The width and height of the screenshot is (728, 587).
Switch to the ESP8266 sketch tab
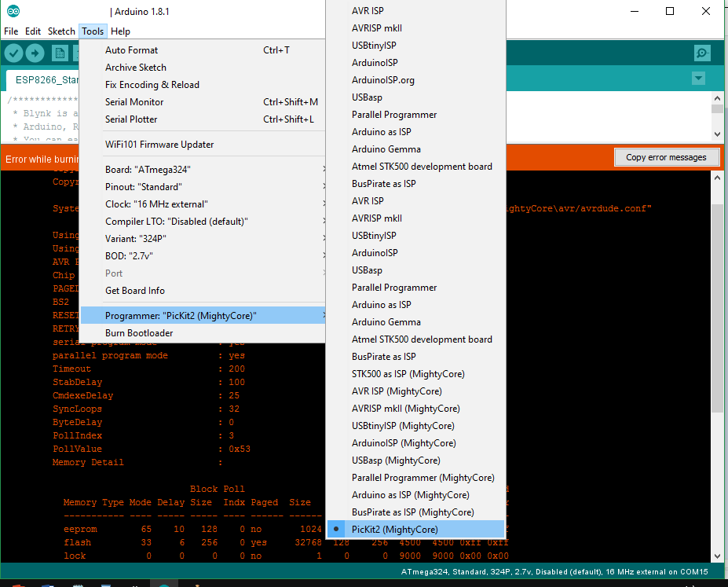(x=42, y=80)
